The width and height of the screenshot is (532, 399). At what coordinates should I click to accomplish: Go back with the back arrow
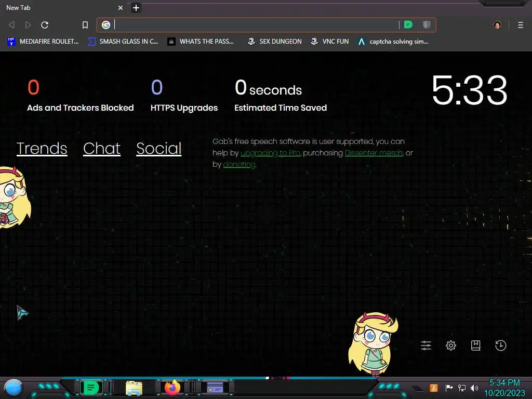11,25
